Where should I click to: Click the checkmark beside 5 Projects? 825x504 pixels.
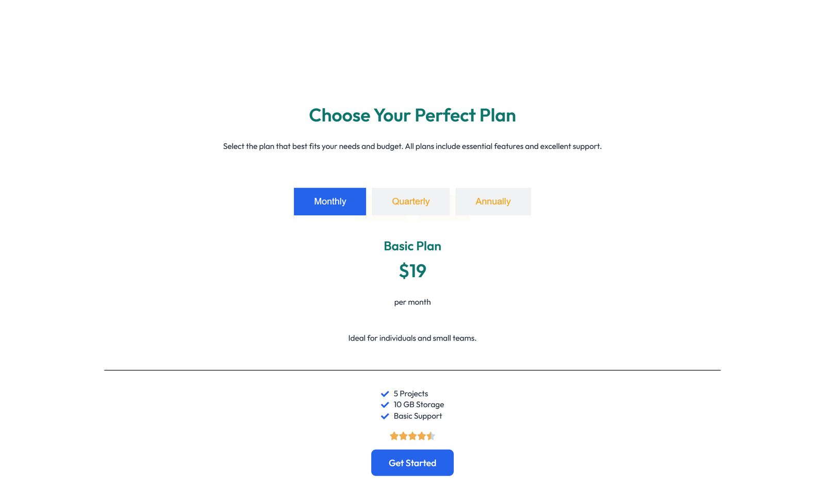385,393
